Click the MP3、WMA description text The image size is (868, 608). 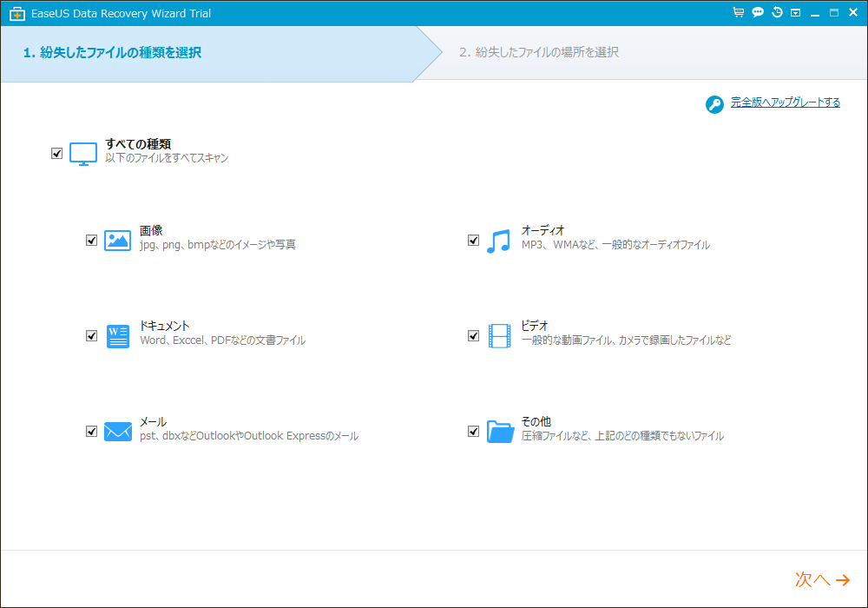pyautogui.click(x=615, y=245)
